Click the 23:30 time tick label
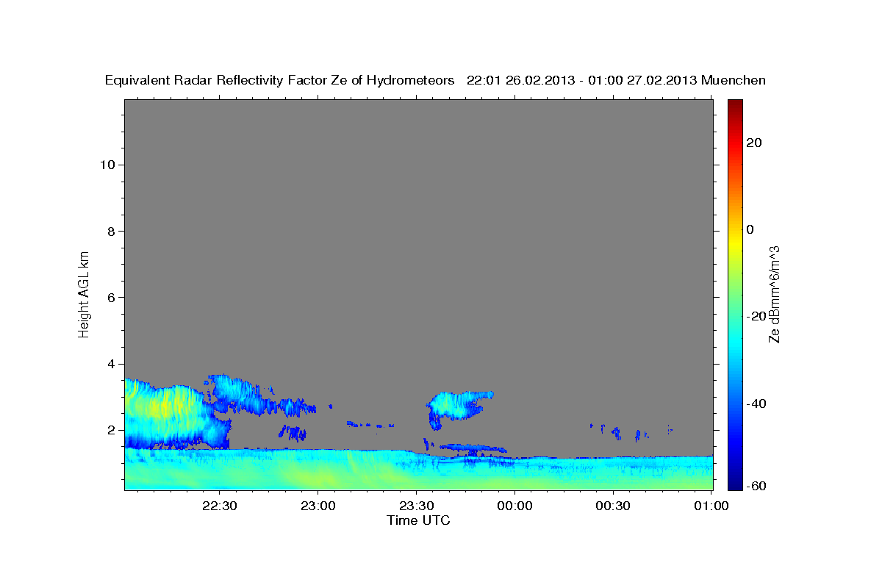 coord(416,506)
